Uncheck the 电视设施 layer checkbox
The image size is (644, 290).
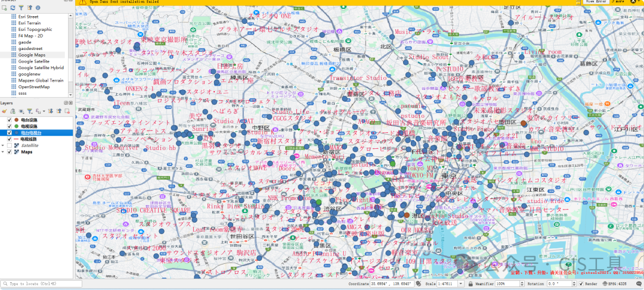pyautogui.click(x=10, y=126)
